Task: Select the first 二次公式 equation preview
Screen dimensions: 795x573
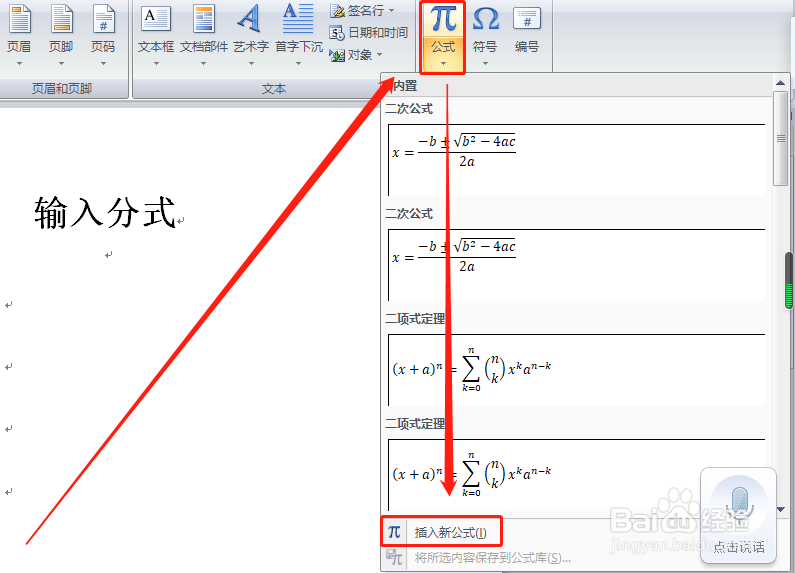Action: point(576,159)
